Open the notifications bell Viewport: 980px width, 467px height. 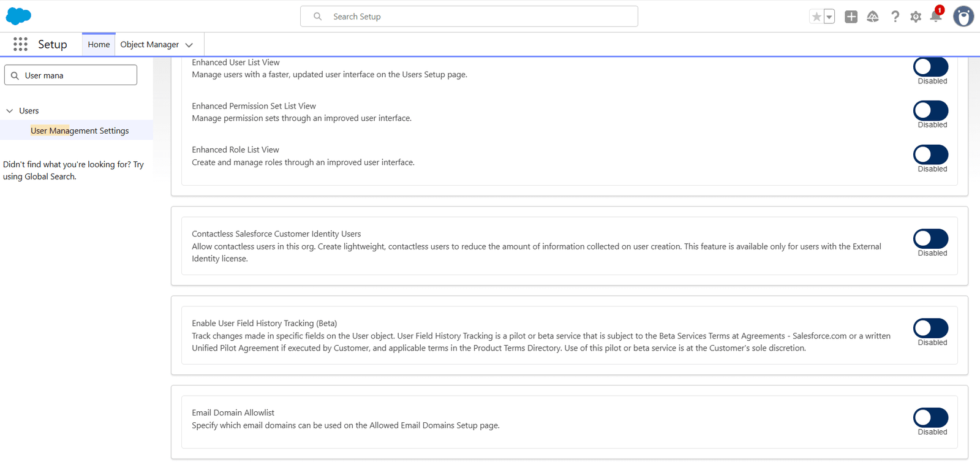[936, 16]
